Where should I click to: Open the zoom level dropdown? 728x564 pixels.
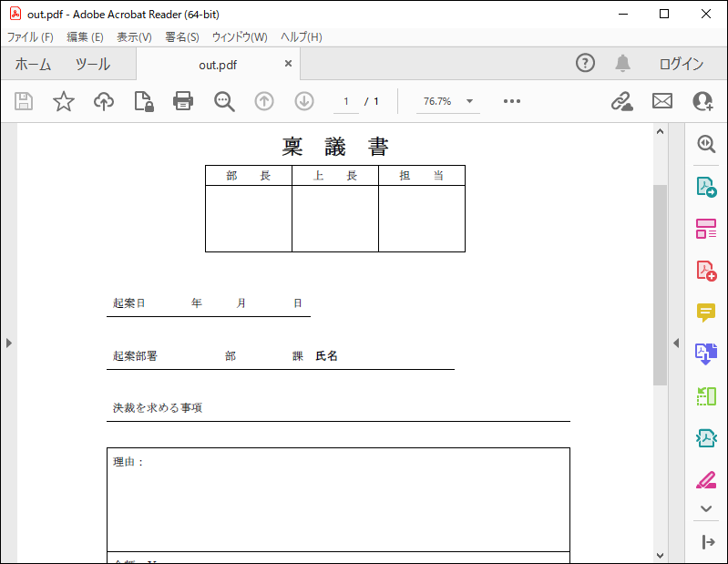pos(469,101)
